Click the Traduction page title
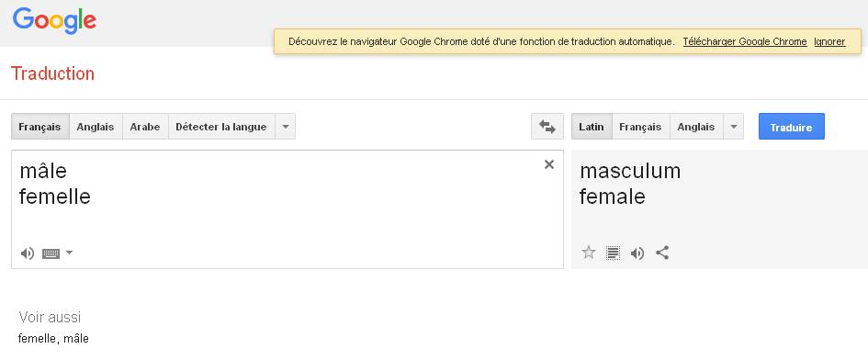 click(x=52, y=73)
